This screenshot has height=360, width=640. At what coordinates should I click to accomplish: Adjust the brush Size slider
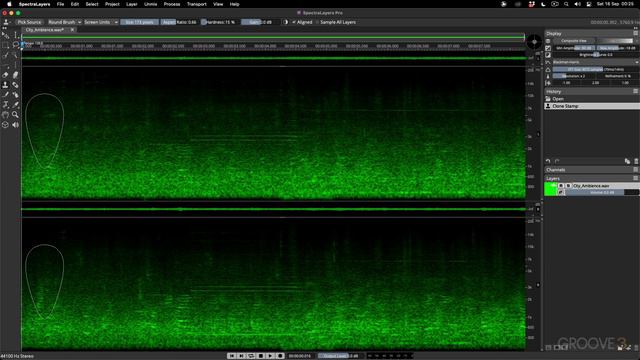139,22
